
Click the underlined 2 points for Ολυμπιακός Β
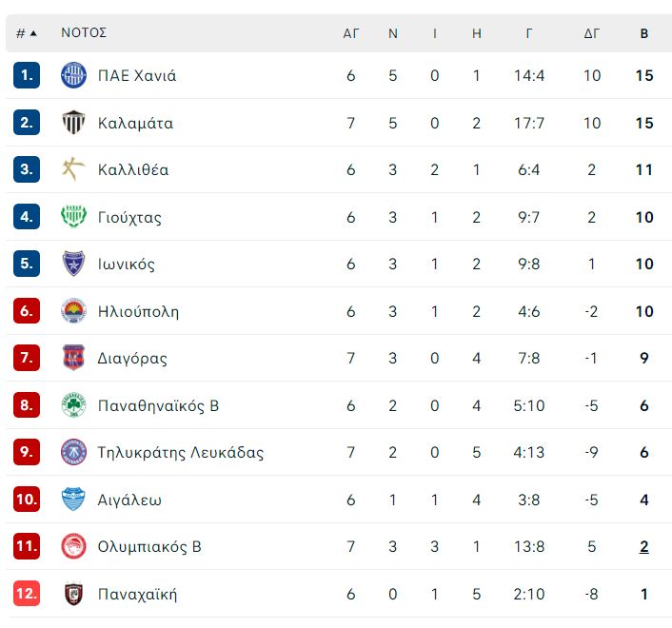click(643, 547)
